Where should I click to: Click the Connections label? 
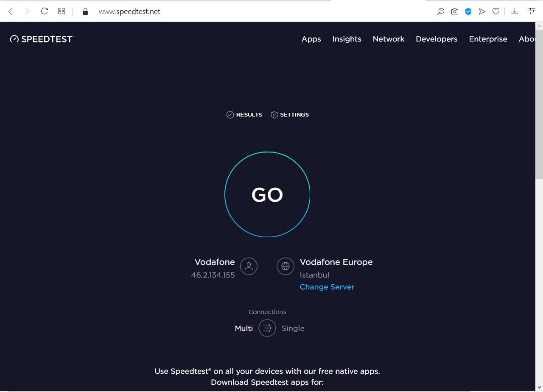[x=267, y=312]
